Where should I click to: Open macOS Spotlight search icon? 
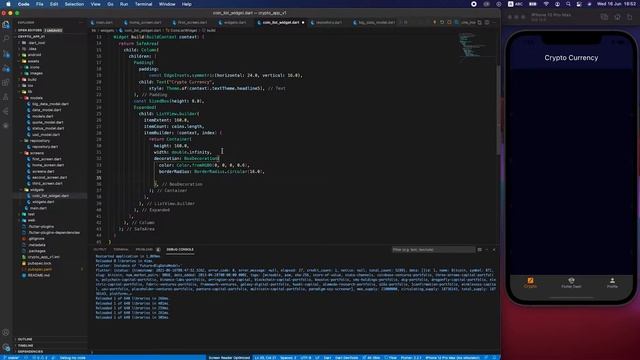568,4
